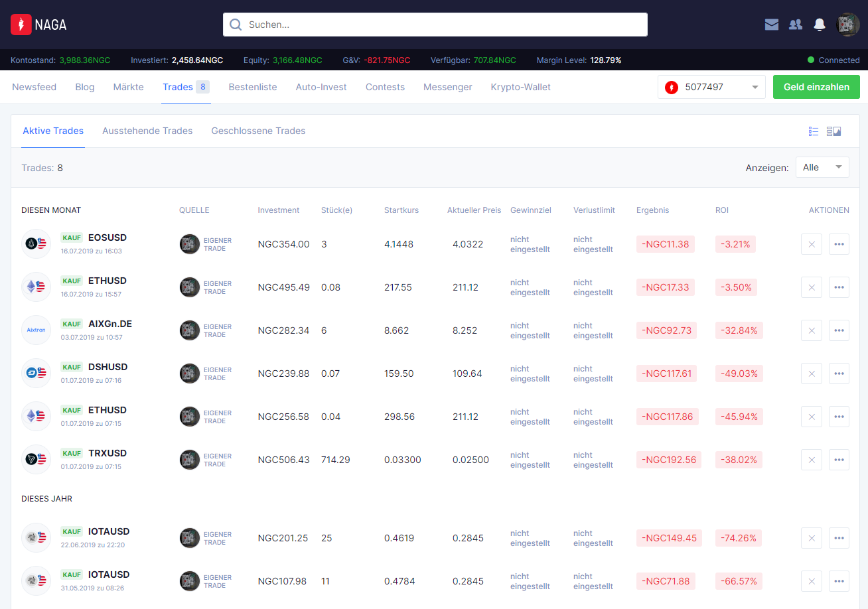Open the EOSUSD trade name link
Viewport: 868px width, 609px height.
108,237
